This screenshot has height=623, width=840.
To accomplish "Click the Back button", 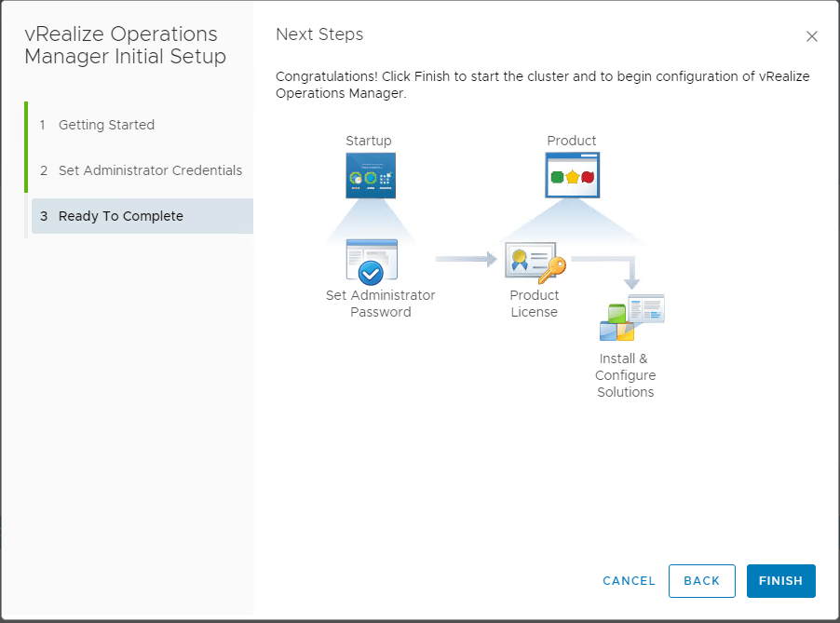I will 701,580.
